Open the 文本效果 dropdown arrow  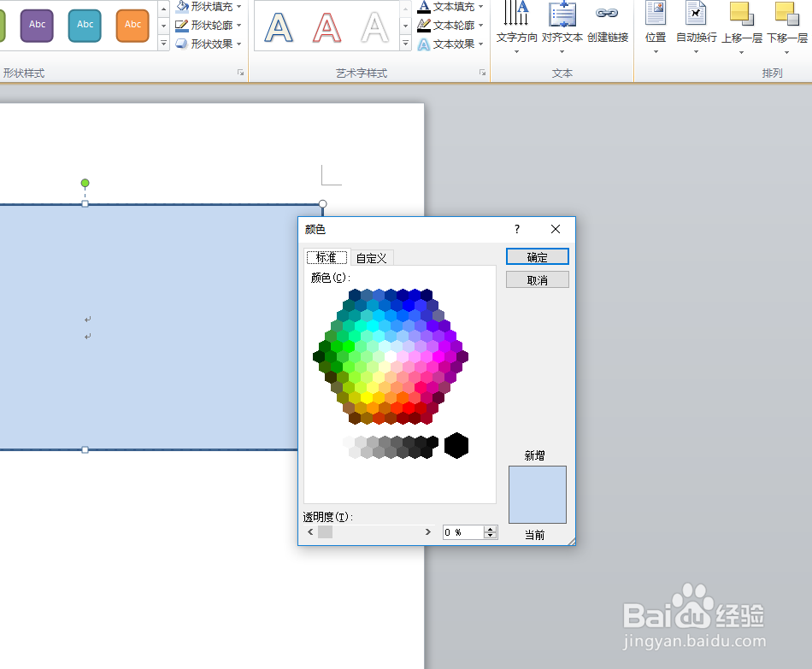[x=480, y=44]
